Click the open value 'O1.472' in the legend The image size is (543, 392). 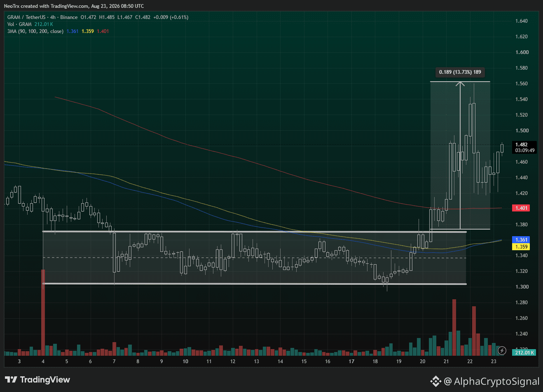tap(89, 17)
